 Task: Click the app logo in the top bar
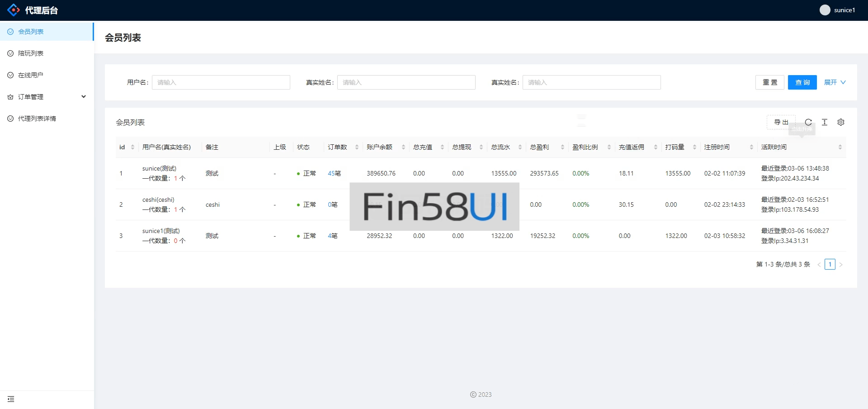pos(13,10)
